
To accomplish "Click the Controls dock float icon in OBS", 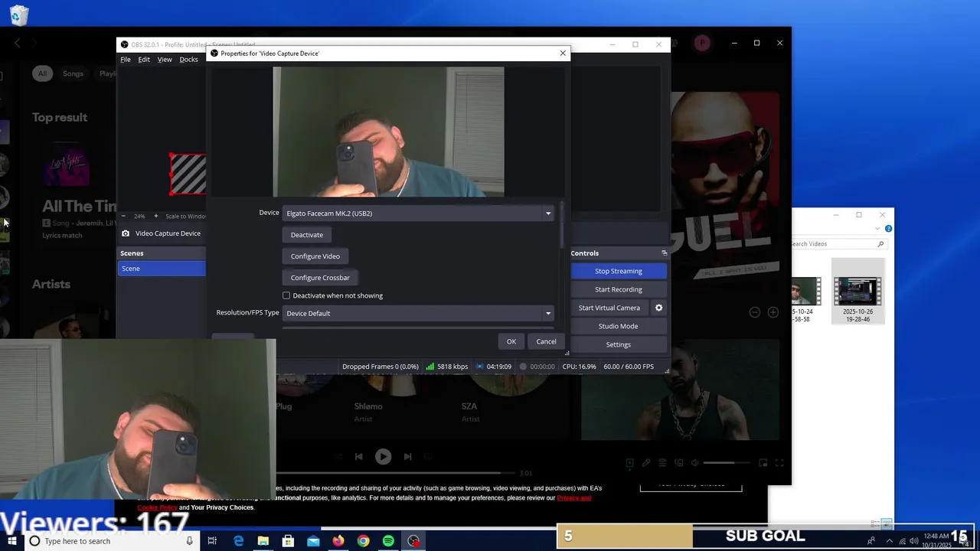I will coord(664,253).
